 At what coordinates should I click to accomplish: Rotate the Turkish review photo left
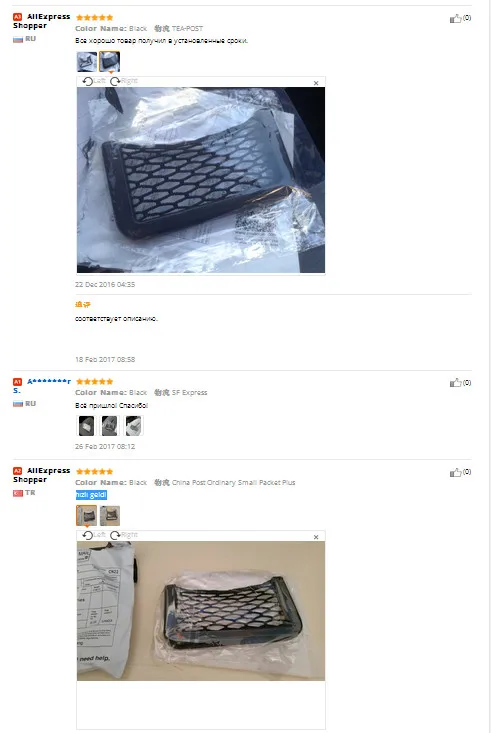coord(94,535)
